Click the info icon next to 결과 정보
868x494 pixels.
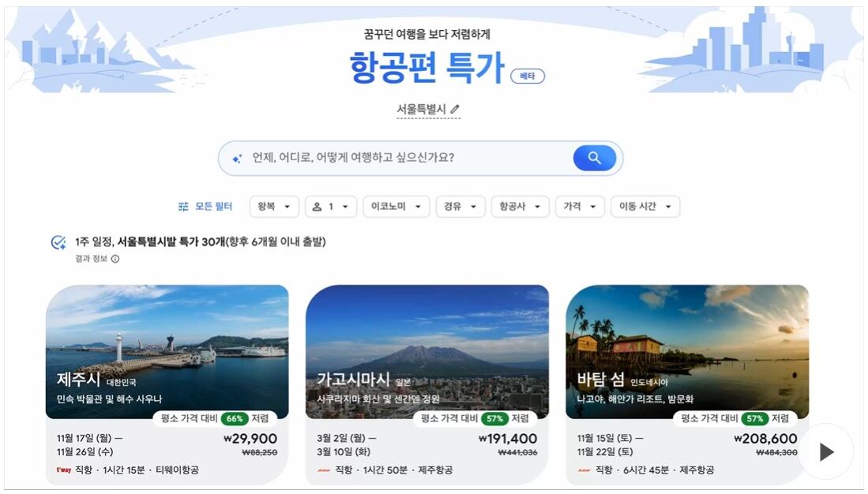coord(115,258)
